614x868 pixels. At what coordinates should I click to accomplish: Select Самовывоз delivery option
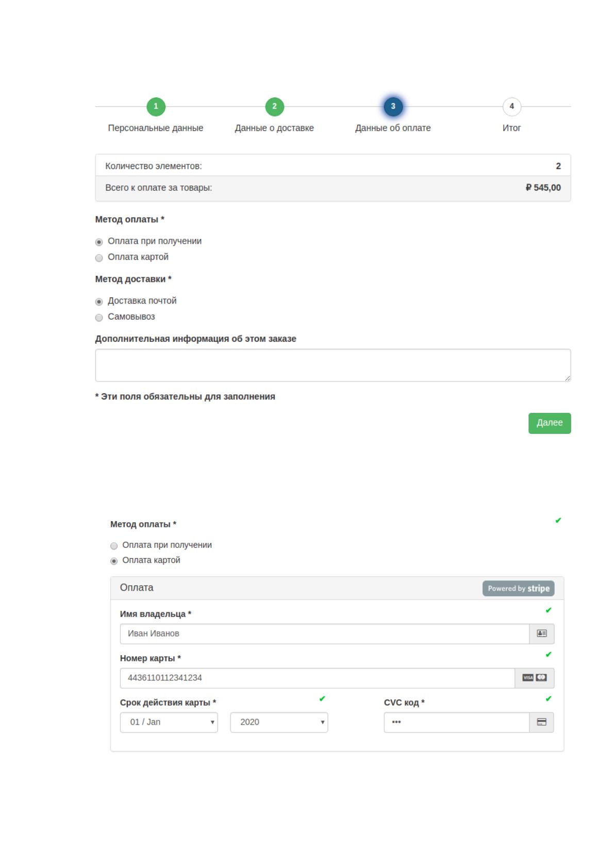pyautogui.click(x=99, y=318)
